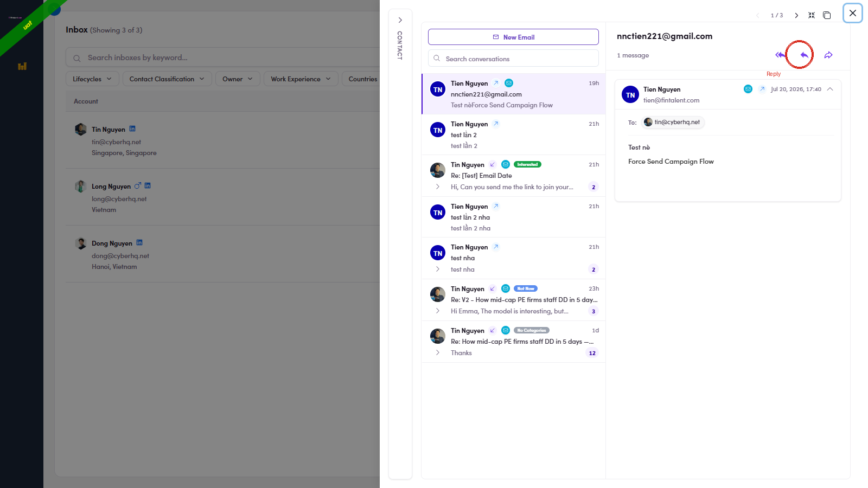The image size is (868, 488).
Task: Click message count badge 2 on Email Date thread
Action: coord(593,187)
